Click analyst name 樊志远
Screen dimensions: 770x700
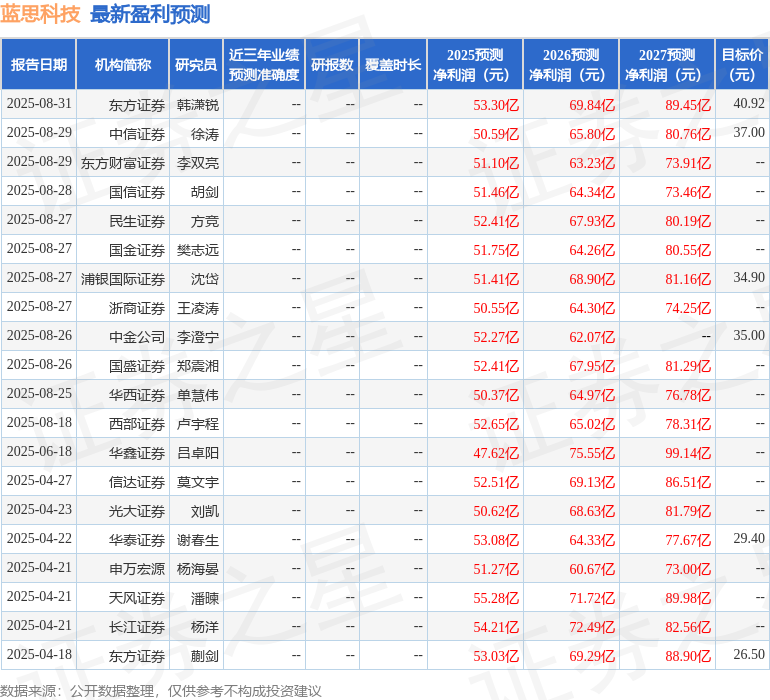coord(198,250)
